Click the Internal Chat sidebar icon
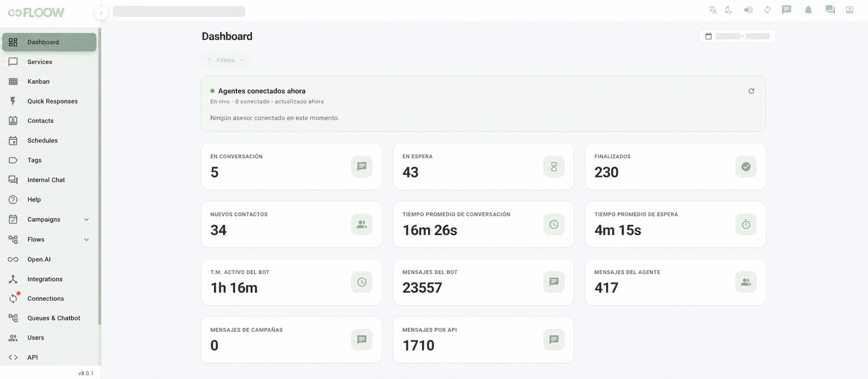The height and width of the screenshot is (379, 868). pos(13,180)
